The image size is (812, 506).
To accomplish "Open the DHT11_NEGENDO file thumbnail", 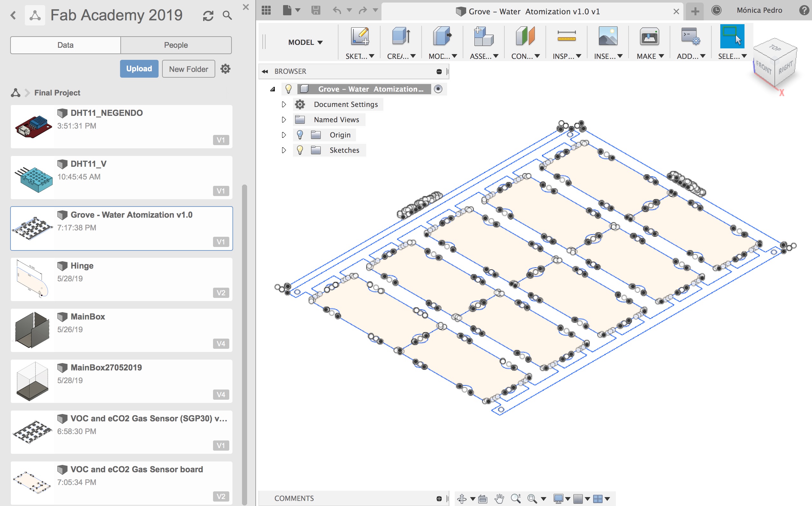I will click(33, 127).
